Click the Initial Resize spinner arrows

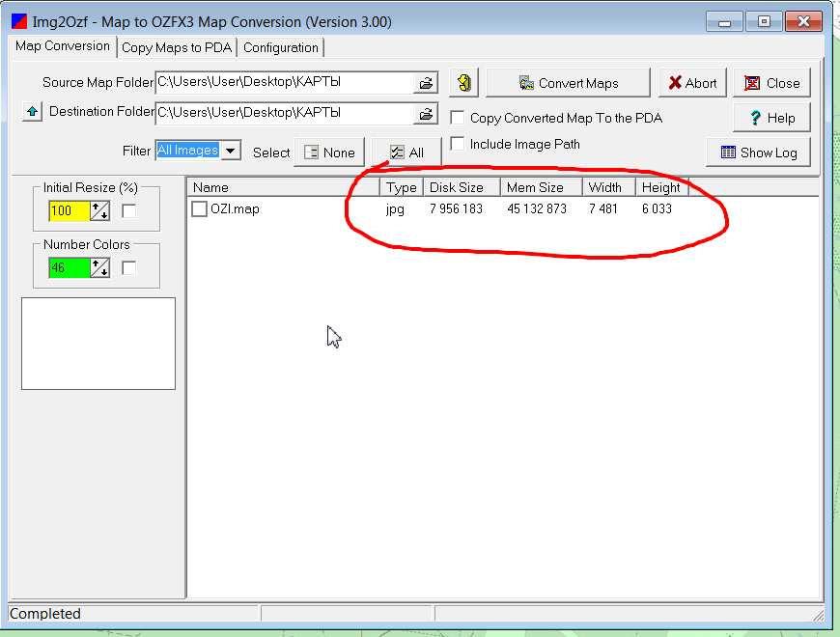click(x=99, y=210)
